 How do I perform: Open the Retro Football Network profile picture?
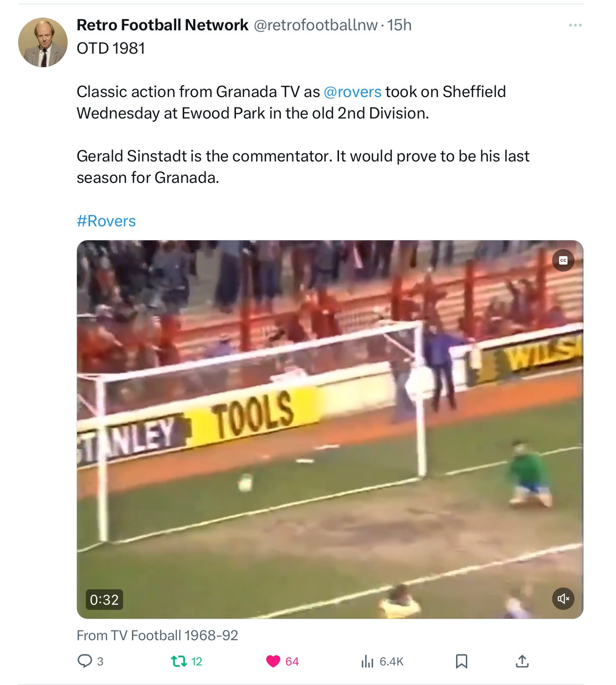pos(43,42)
